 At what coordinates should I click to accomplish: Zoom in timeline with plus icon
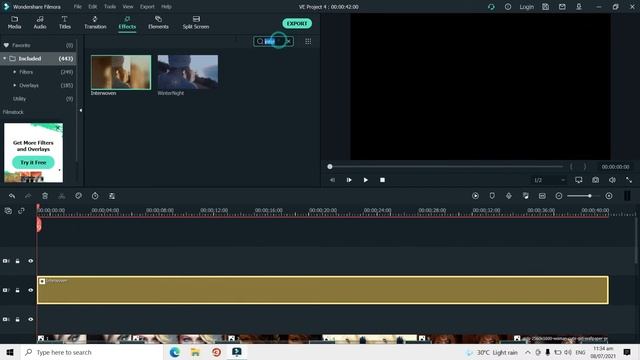[609, 196]
